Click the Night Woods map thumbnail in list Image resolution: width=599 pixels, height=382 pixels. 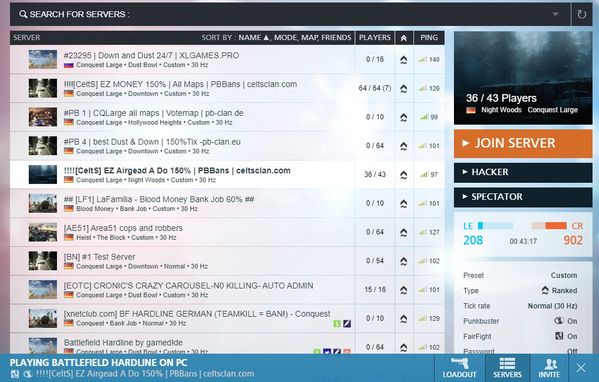tap(43, 175)
